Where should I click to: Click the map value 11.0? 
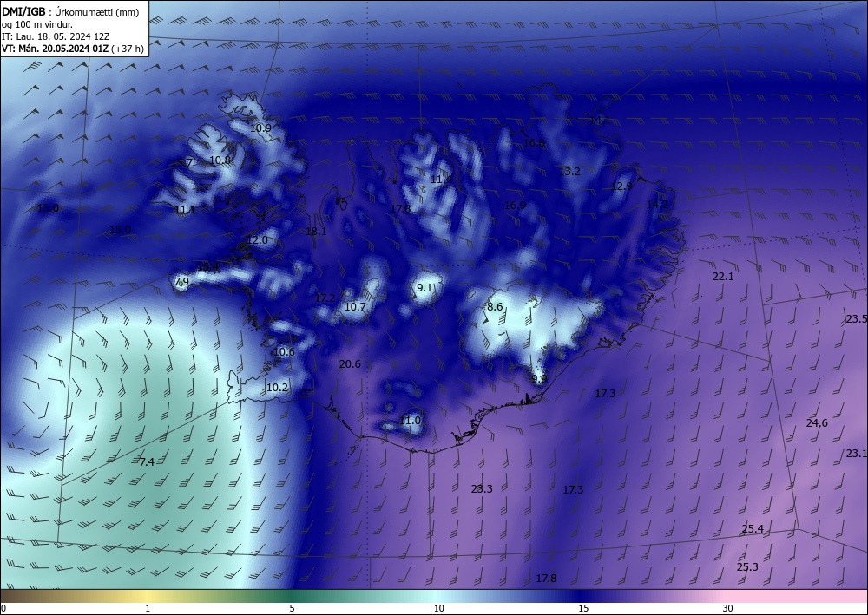click(411, 421)
